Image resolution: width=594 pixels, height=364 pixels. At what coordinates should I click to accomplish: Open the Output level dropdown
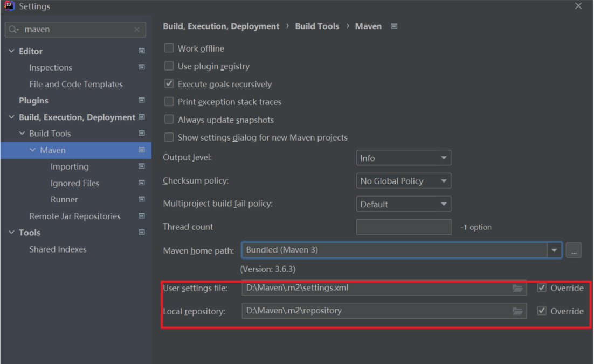click(x=403, y=158)
